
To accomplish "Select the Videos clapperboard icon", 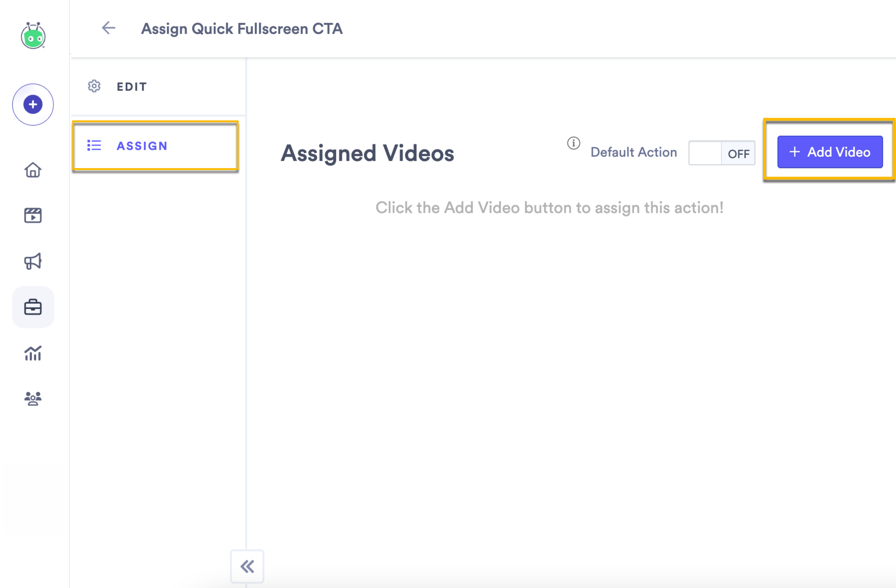I will [33, 215].
